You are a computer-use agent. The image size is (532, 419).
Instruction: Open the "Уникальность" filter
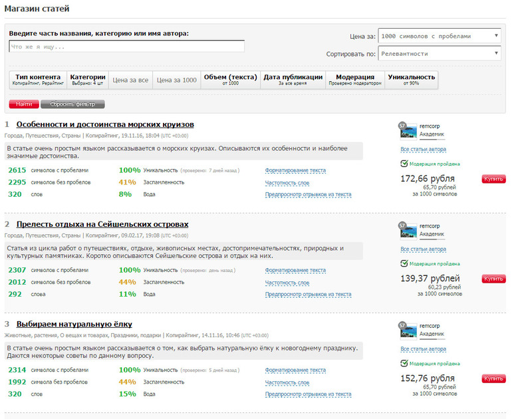pyautogui.click(x=412, y=80)
